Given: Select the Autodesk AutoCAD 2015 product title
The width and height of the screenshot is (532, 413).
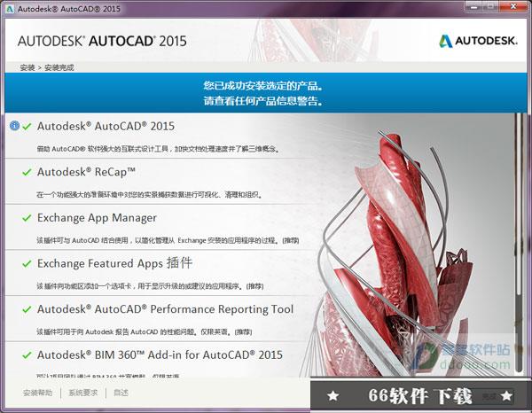Looking at the screenshot, I should pos(106,126).
